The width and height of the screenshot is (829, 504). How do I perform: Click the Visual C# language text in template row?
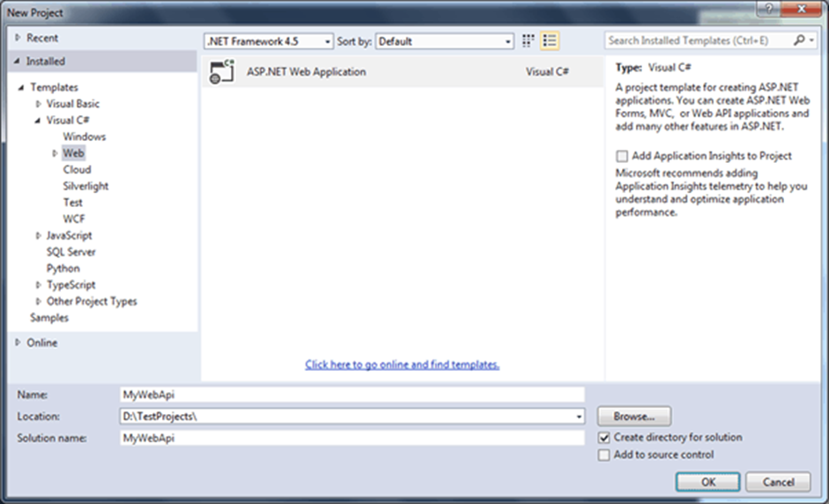coord(547,72)
